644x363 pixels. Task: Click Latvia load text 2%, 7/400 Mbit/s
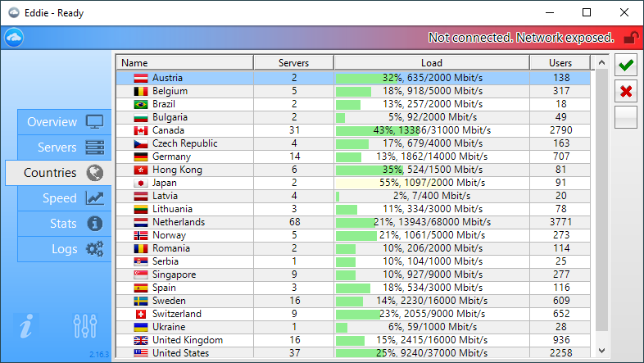click(432, 196)
